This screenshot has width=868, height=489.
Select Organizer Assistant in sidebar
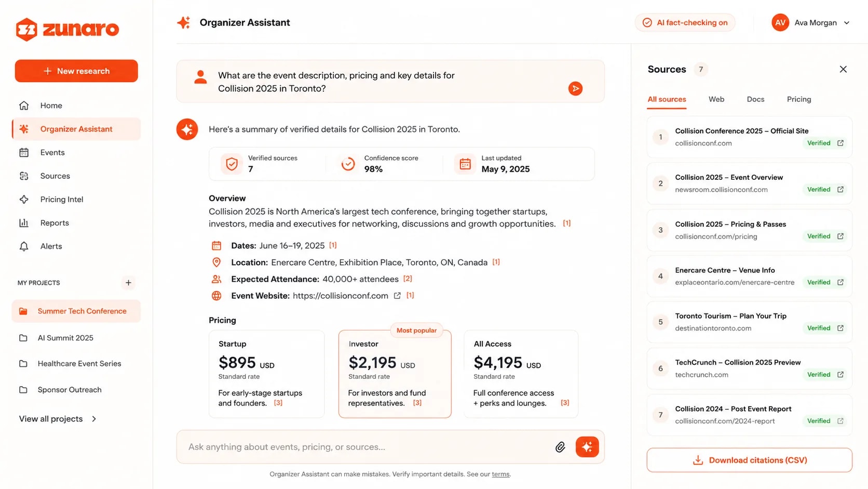[x=76, y=129]
